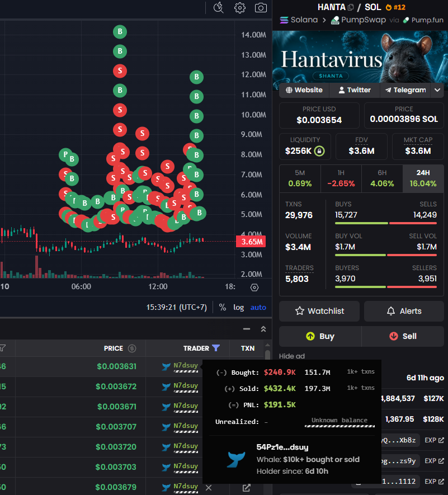Click the fire trending #12 badge
Viewport: 448px width, 495px height.
(x=395, y=7)
